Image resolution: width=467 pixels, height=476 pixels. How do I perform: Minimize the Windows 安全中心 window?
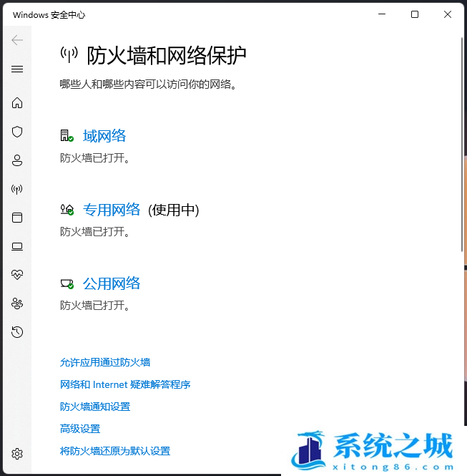pyautogui.click(x=382, y=14)
